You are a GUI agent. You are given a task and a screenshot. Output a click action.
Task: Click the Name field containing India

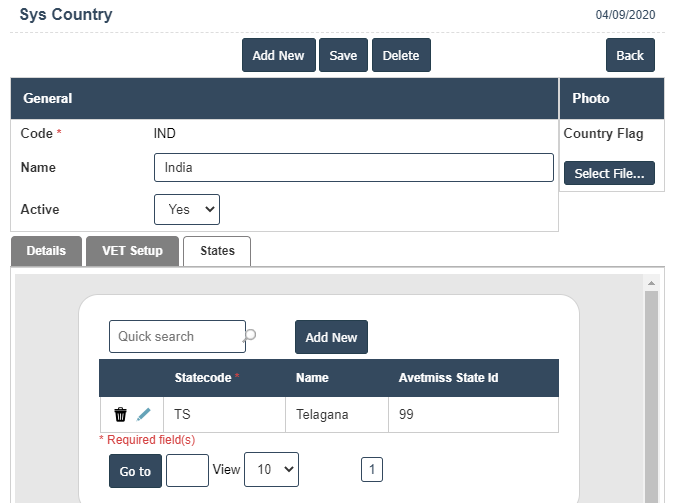[353, 168]
